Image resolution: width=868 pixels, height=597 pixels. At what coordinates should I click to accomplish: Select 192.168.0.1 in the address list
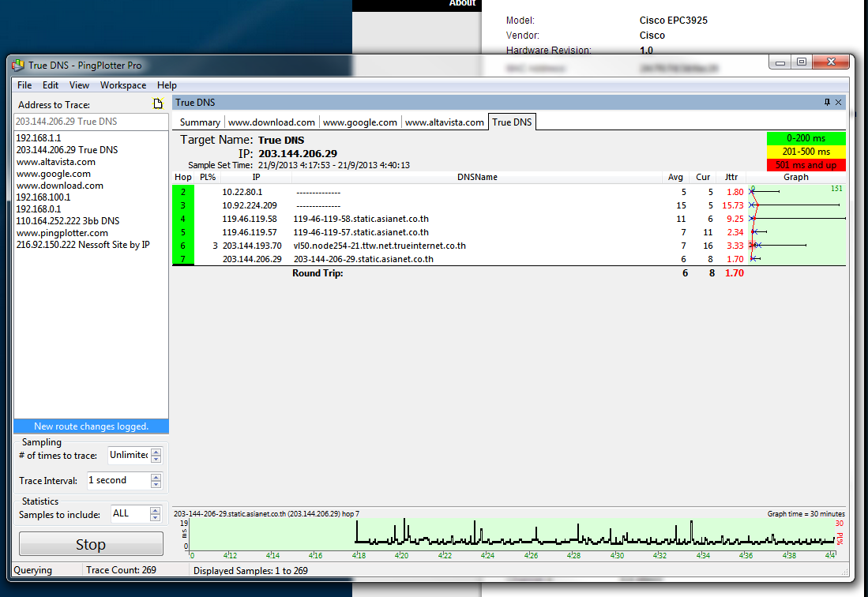tap(39, 209)
